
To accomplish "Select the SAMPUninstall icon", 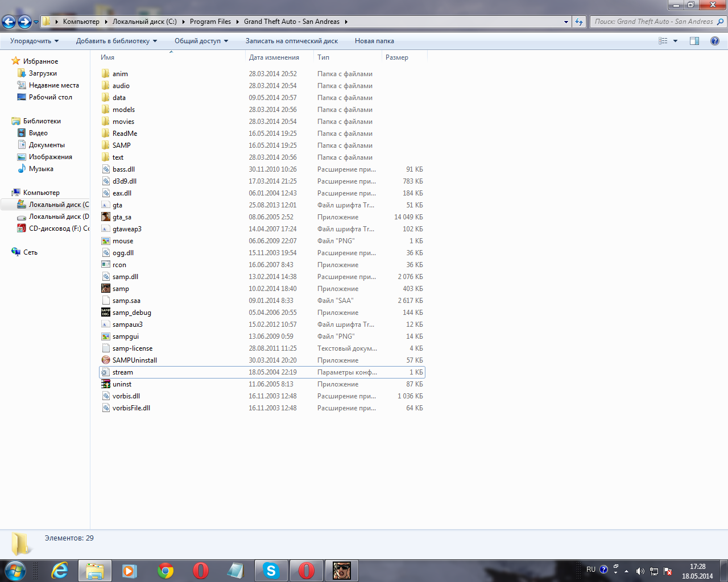I will (106, 360).
